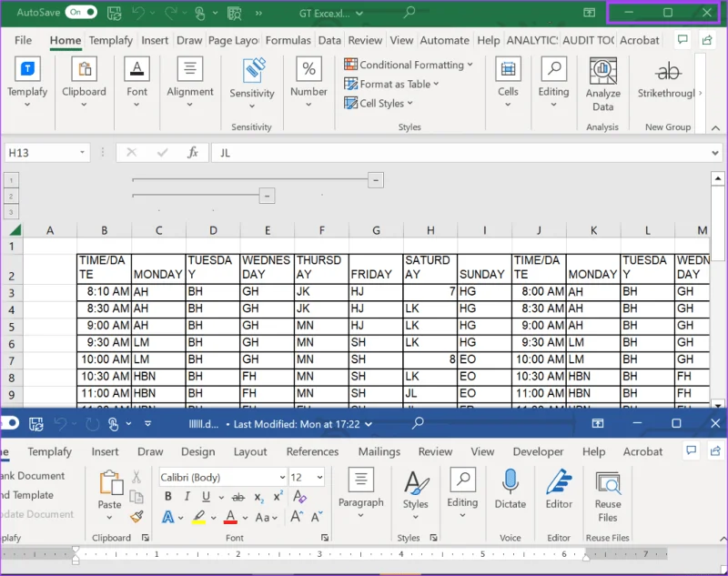Click Analyze Data in Excel
This screenshot has height=576, width=728.
click(602, 85)
